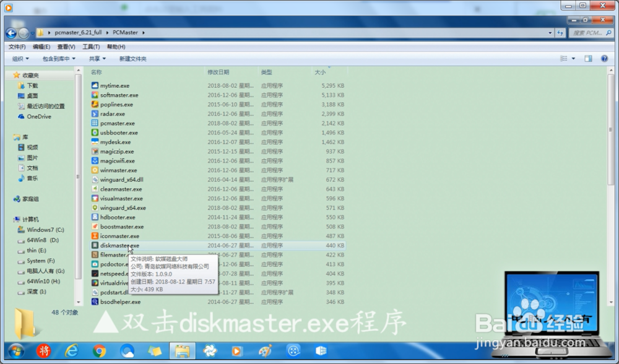Image resolution: width=619 pixels, height=364 pixels.
Task: Select the magiczip.exe file icon
Action: pyautogui.click(x=95, y=151)
